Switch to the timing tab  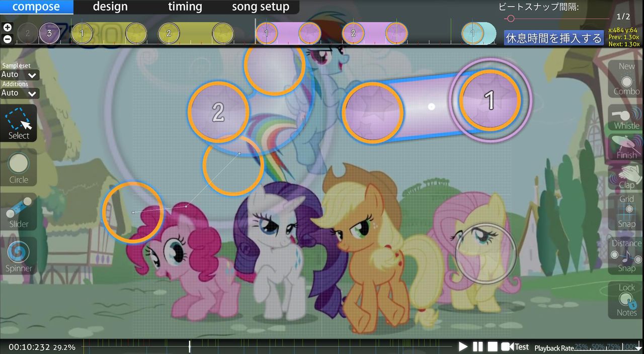click(x=185, y=7)
